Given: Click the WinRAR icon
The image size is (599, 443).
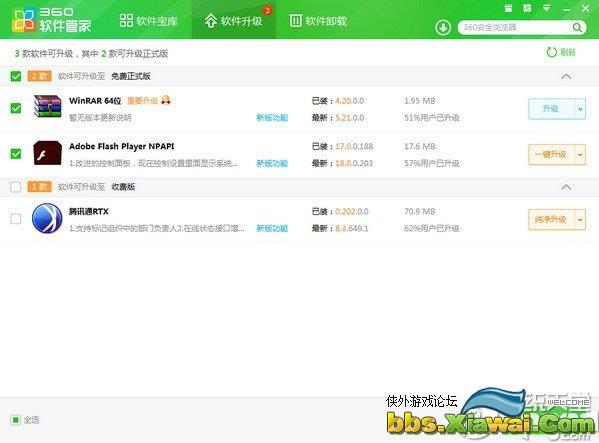Looking at the screenshot, I should pos(47,107).
